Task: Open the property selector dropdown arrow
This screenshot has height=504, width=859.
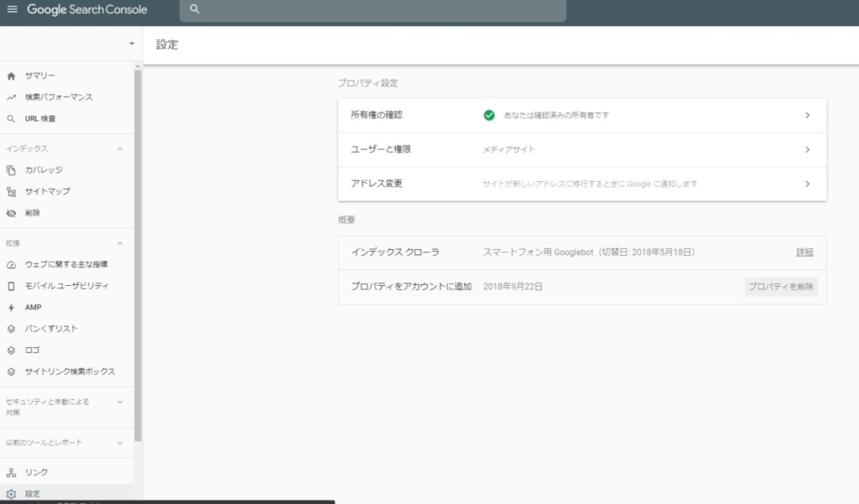Action: pos(131,44)
